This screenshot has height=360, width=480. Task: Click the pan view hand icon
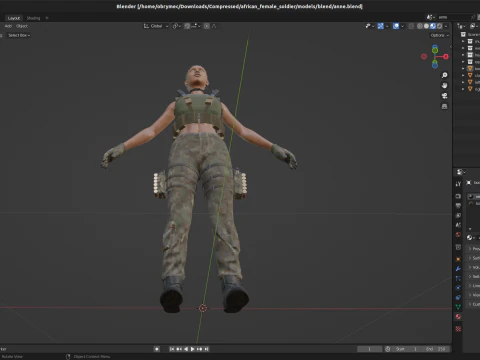pos(444,86)
